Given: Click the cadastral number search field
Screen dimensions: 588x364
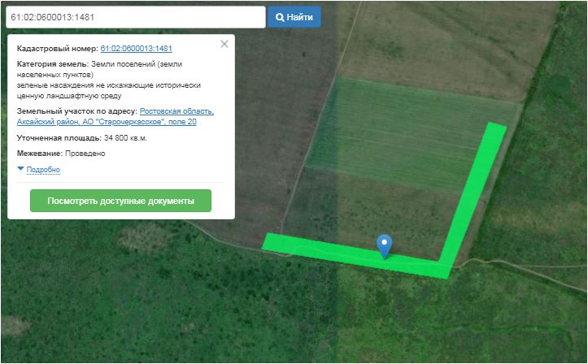Looking at the screenshot, I should tap(135, 17).
